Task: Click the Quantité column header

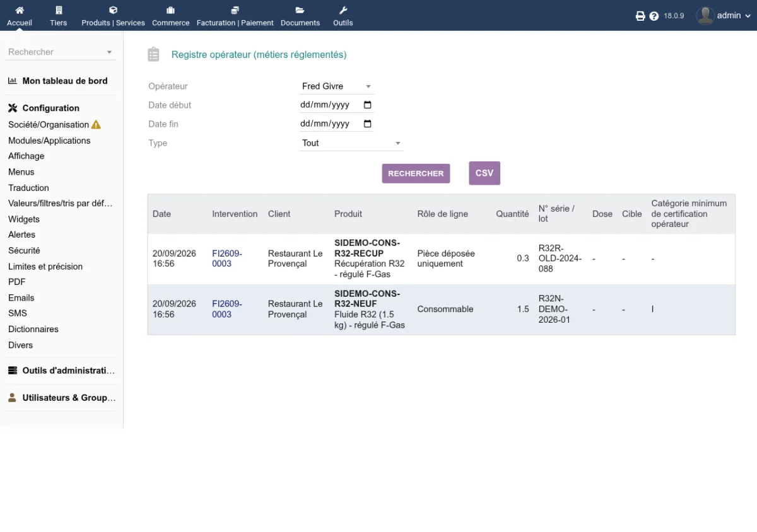Action: (x=512, y=214)
